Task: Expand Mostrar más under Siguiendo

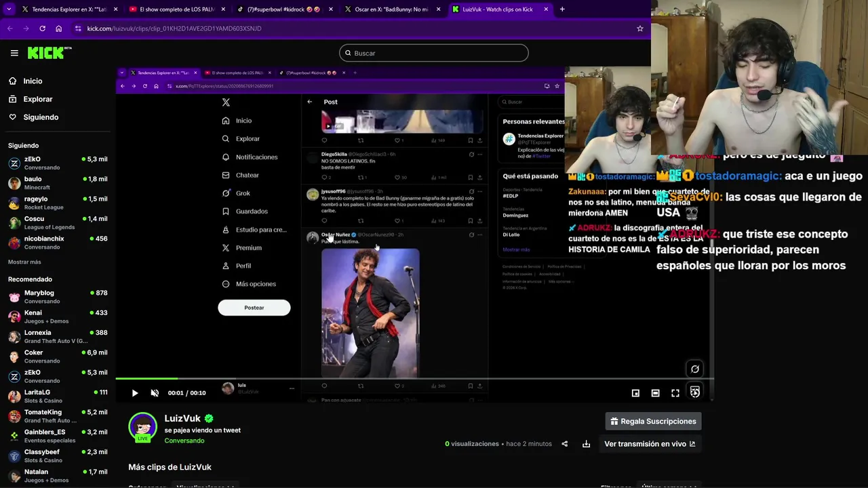Action: pos(24,262)
